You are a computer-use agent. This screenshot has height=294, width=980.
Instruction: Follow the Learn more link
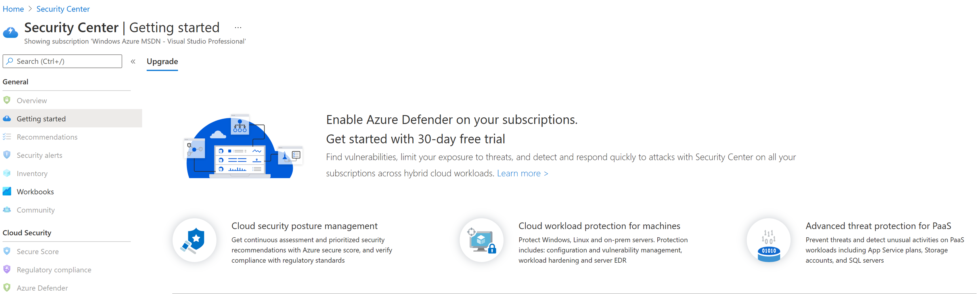click(x=522, y=173)
